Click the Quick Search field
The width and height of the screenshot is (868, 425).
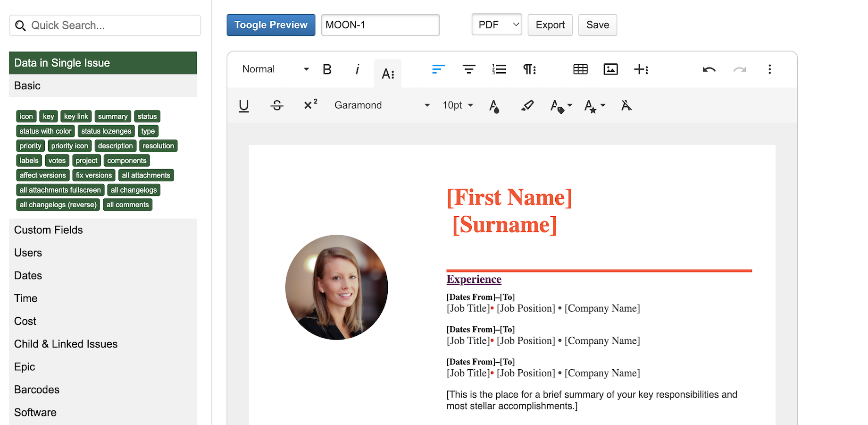pos(105,25)
